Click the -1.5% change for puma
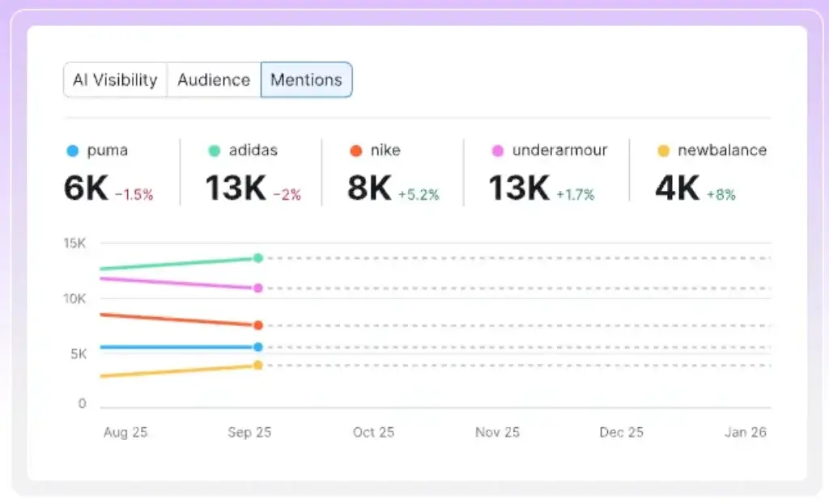Viewport: 829px width, 504px height. 134,195
